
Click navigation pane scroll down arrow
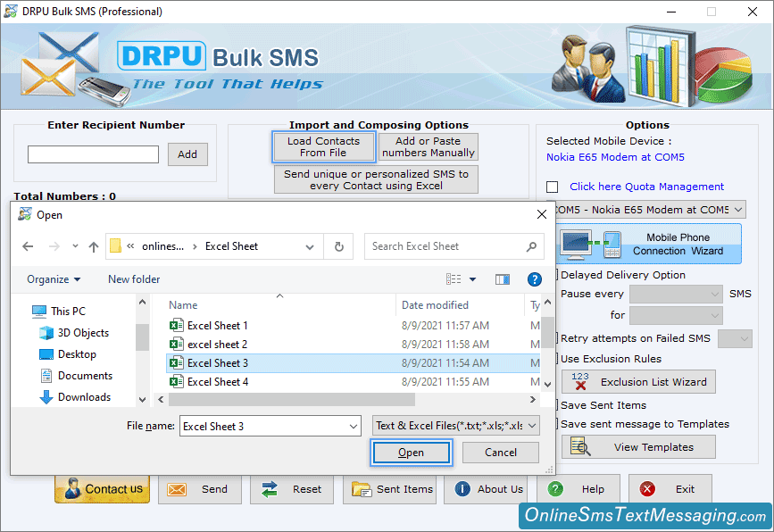(x=142, y=400)
